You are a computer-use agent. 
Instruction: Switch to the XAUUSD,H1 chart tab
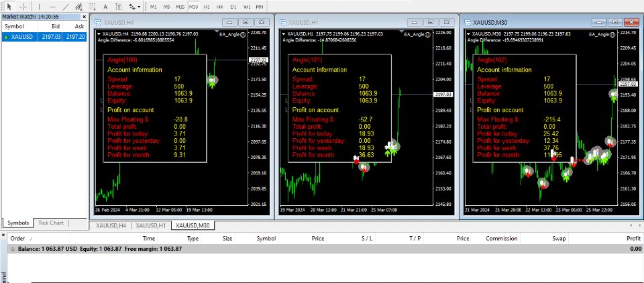point(151,225)
